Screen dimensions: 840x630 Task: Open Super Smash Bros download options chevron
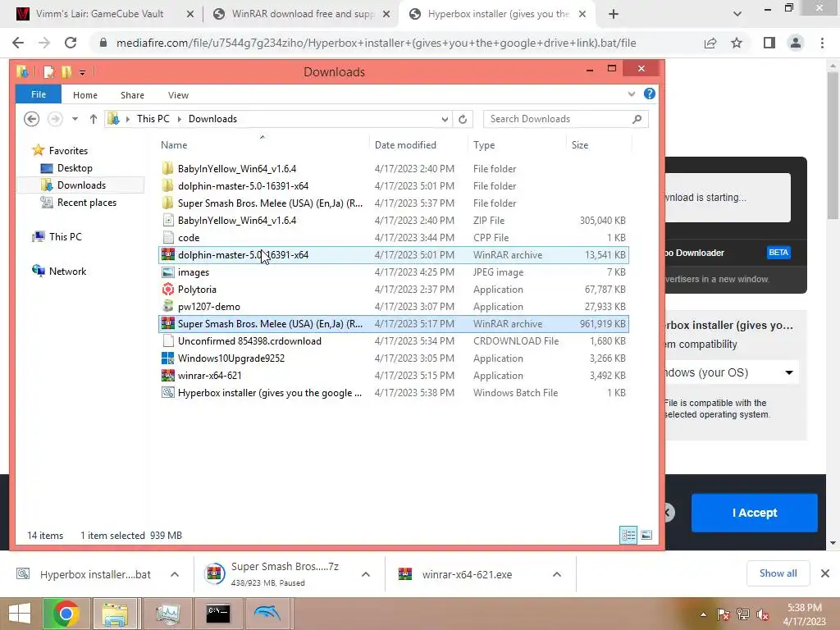[x=366, y=574]
